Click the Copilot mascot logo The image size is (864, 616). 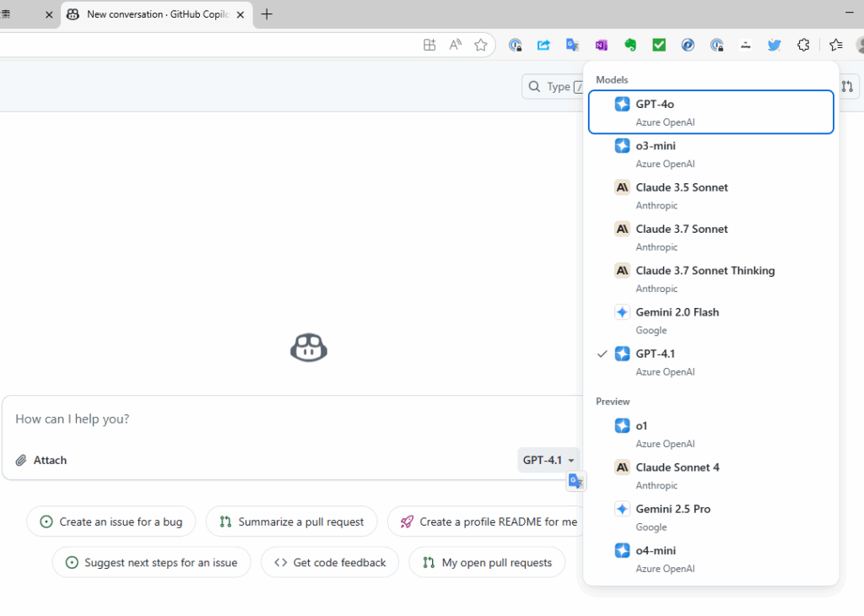[309, 348]
